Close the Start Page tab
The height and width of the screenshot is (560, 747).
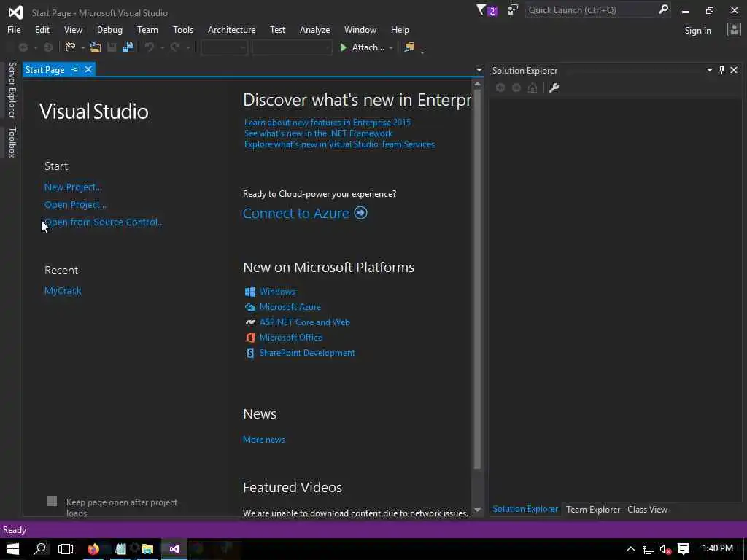[88, 69]
